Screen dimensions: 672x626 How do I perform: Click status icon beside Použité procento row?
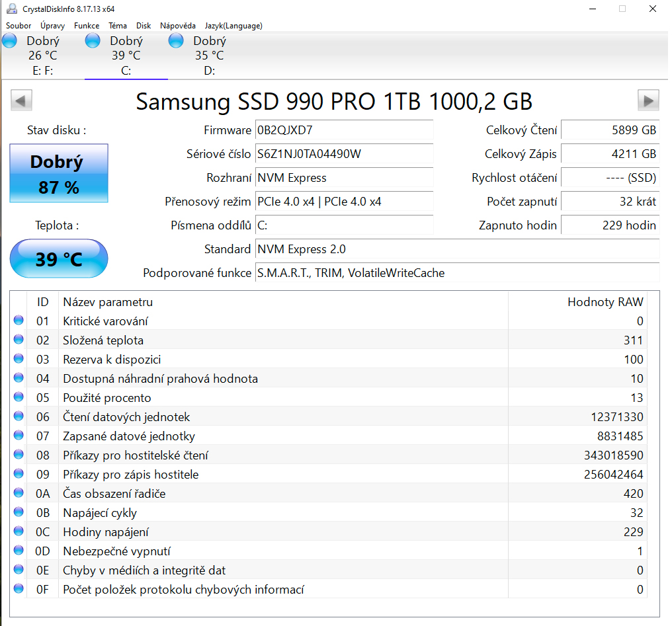click(19, 398)
